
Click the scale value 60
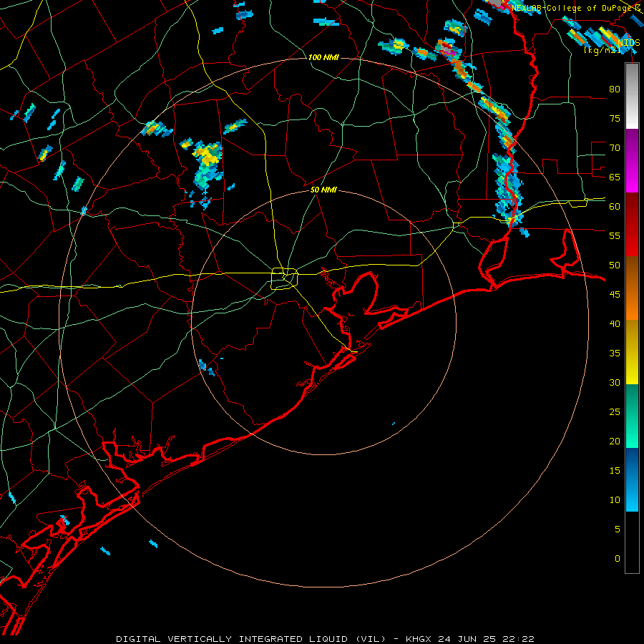[615, 207]
